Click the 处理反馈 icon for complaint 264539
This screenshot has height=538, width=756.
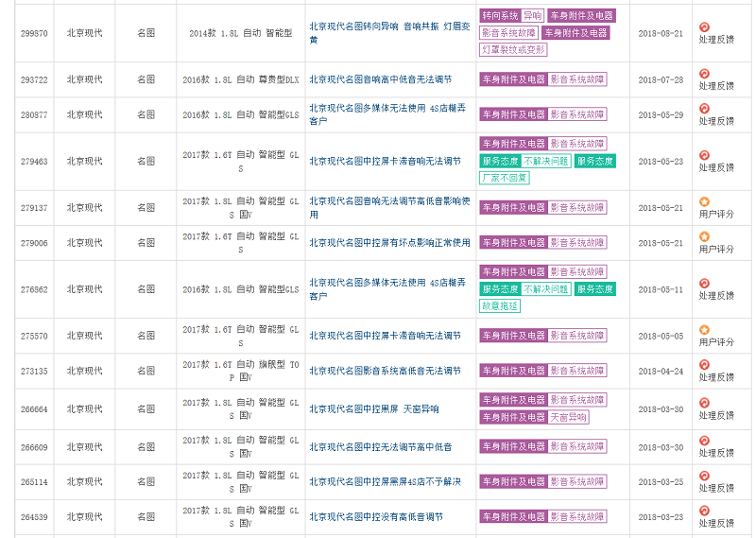[x=704, y=511]
